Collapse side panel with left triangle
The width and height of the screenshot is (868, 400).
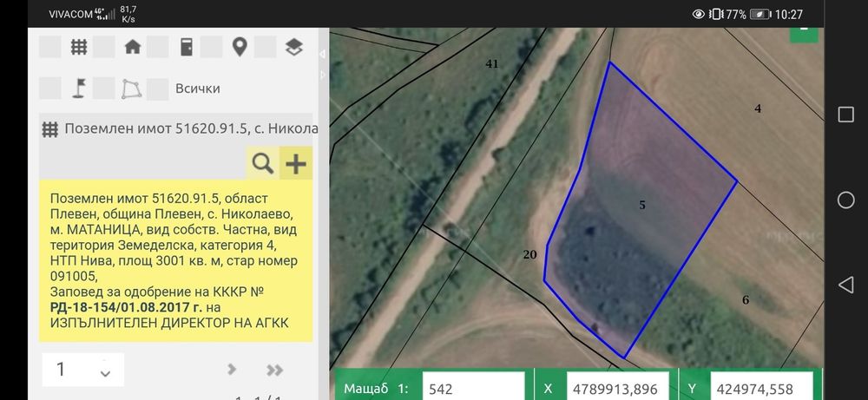(323, 54)
